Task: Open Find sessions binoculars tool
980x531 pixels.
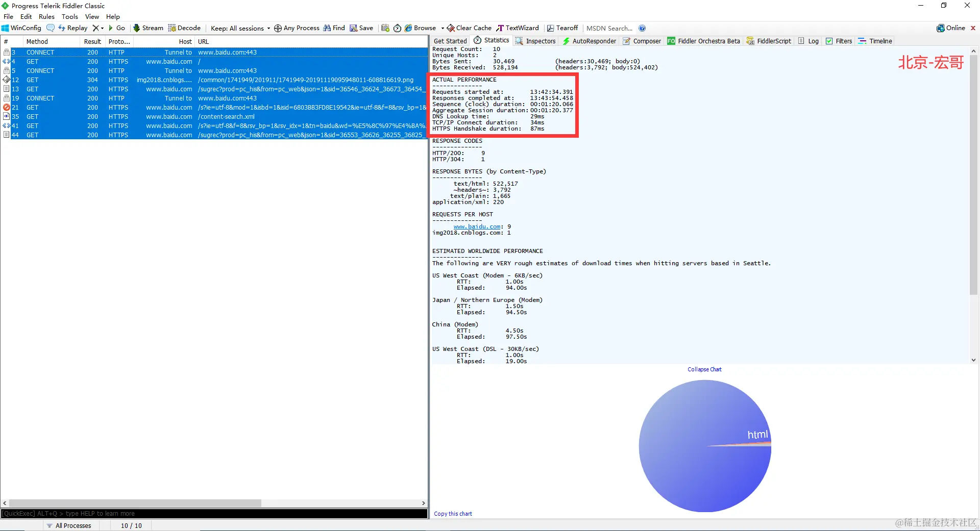Action: 334,28
